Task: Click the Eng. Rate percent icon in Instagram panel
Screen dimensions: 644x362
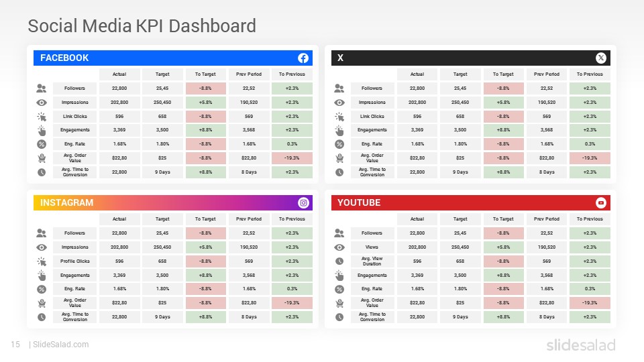Action: pyautogui.click(x=42, y=289)
